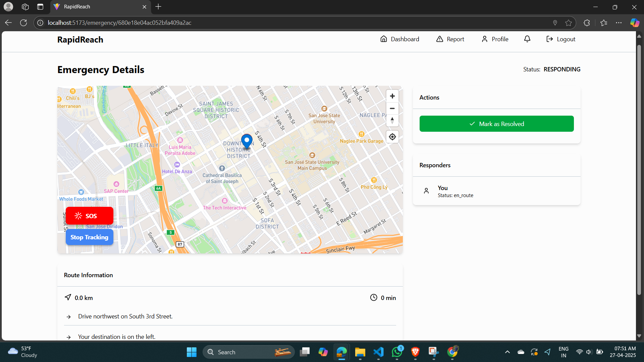Show hidden system tray icons

pyautogui.click(x=507, y=352)
